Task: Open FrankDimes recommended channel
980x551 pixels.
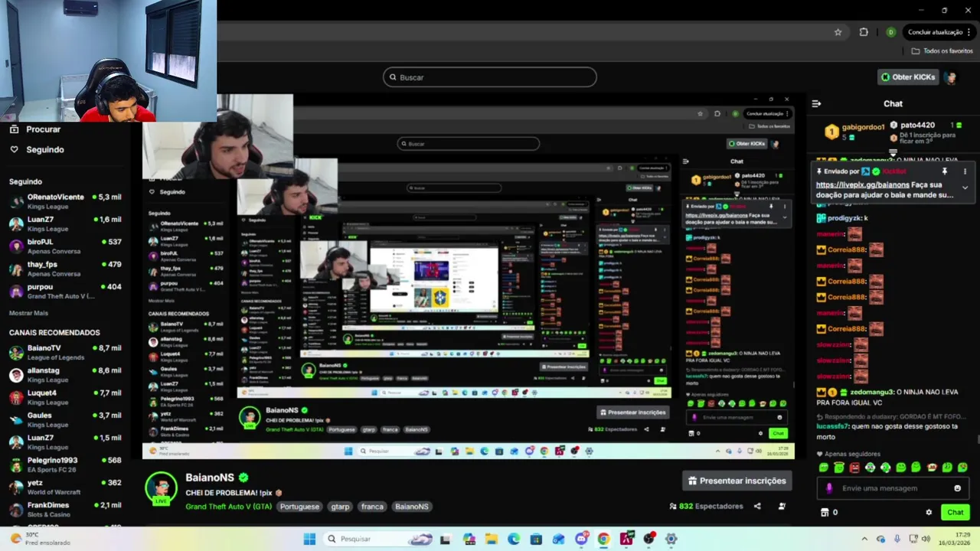Action: [x=65, y=510]
